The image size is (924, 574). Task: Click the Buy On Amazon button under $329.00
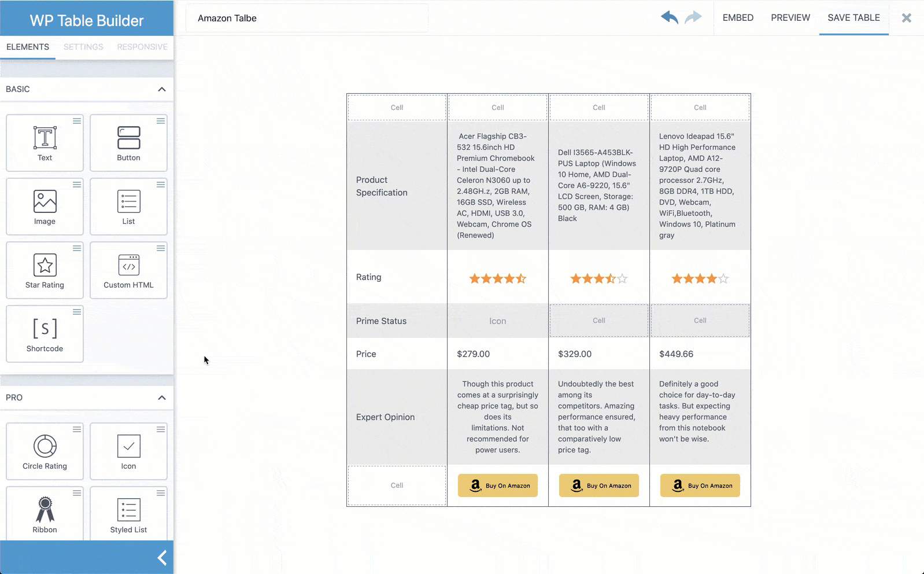coord(599,485)
